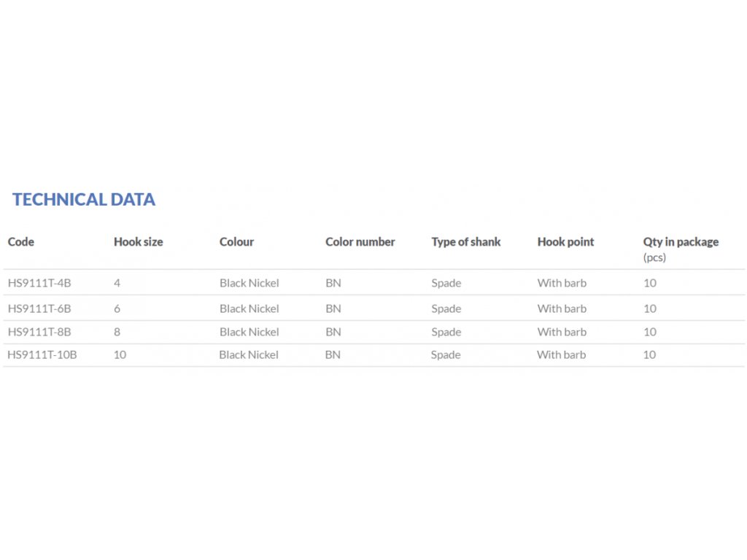
Task: Select product code HS9111T-6B
Action: point(39,308)
